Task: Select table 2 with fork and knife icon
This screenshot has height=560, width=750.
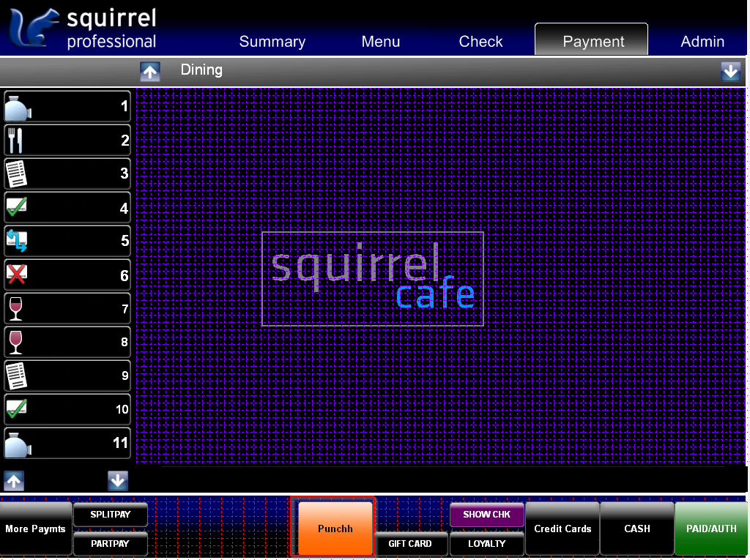Action: [x=67, y=140]
